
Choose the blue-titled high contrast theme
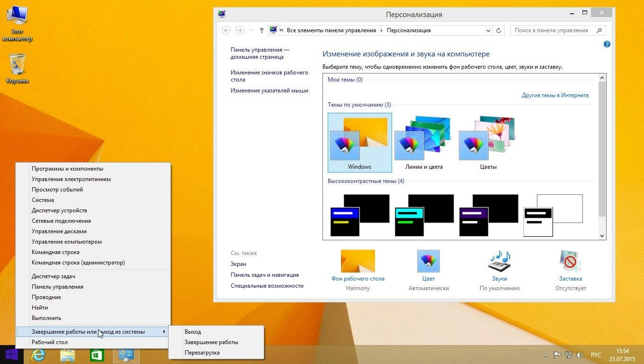coord(359,215)
